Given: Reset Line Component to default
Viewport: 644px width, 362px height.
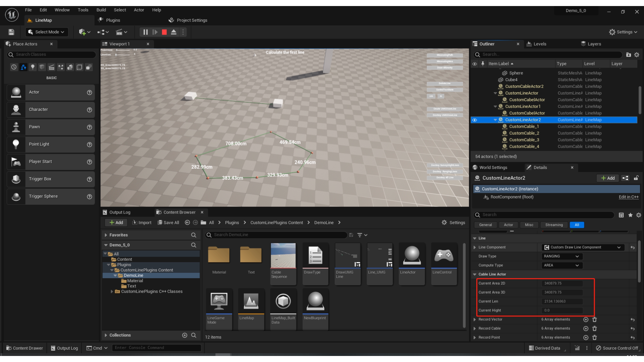Looking at the screenshot, I should point(633,247).
